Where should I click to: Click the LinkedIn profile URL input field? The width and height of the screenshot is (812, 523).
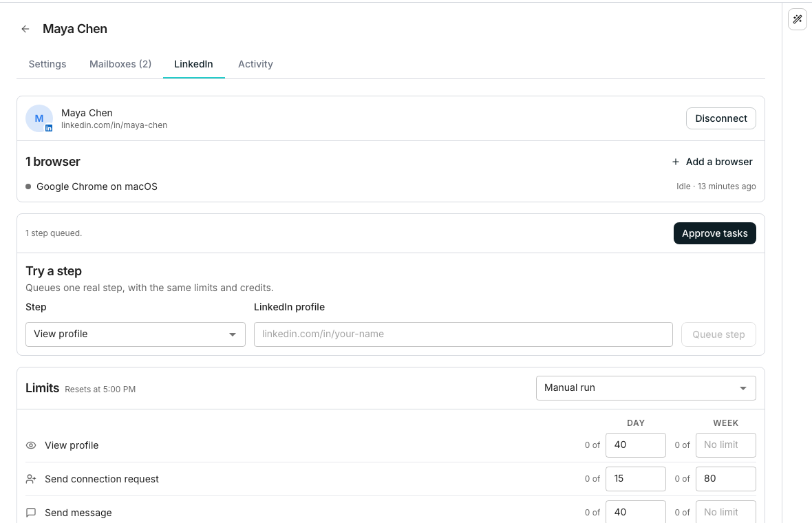(463, 334)
